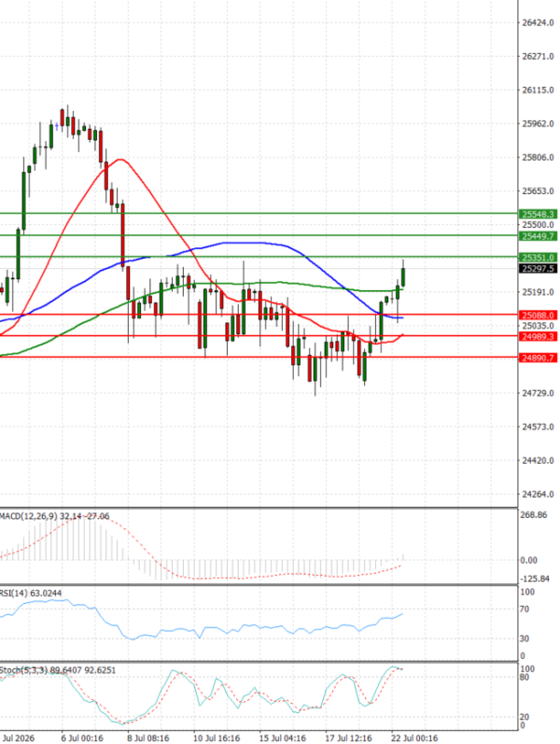This screenshot has height=744, width=560.
Task: Click the latest green candlestick
Action: coord(403,277)
